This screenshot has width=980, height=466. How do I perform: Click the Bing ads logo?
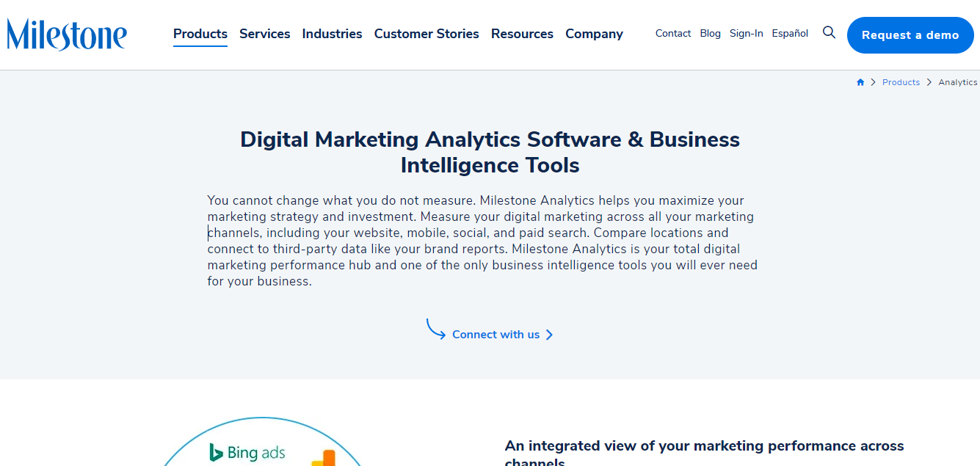coord(247,452)
